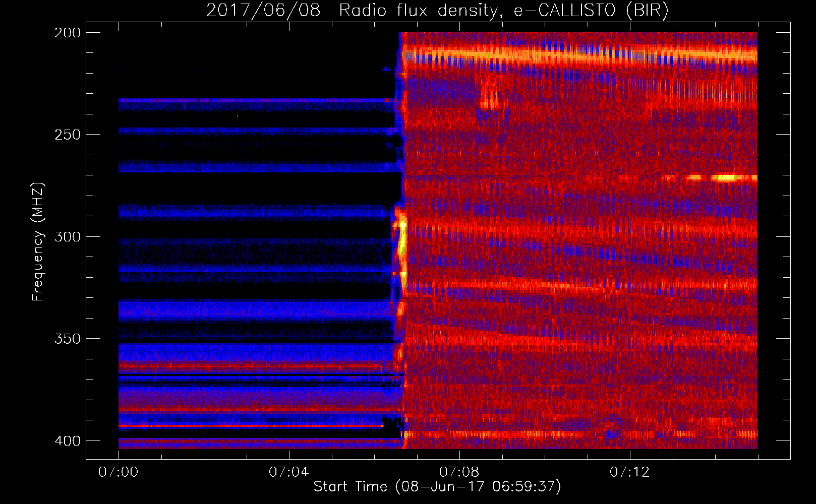This screenshot has width=816, height=504.
Task: Click the 07:08 time tick label
Action: pyautogui.click(x=459, y=472)
